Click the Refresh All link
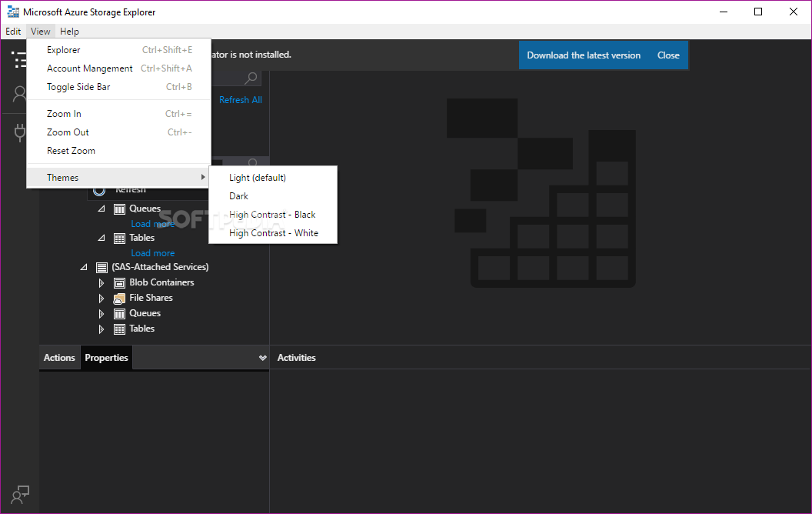Image resolution: width=812 pixels, height=514 pixels. coord(240,100)
